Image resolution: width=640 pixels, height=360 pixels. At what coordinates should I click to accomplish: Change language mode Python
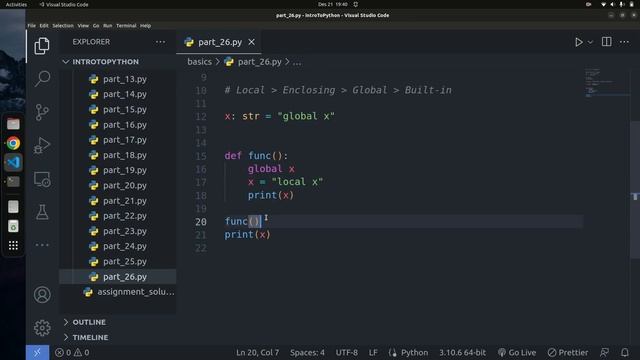(x=414, y=353)
